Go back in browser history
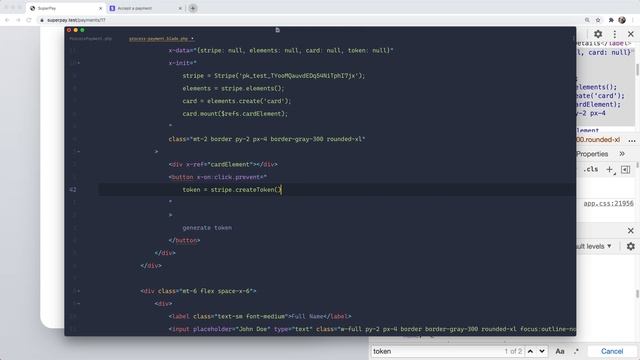Screen dimensions: 640x360 (x=7, y=20)
